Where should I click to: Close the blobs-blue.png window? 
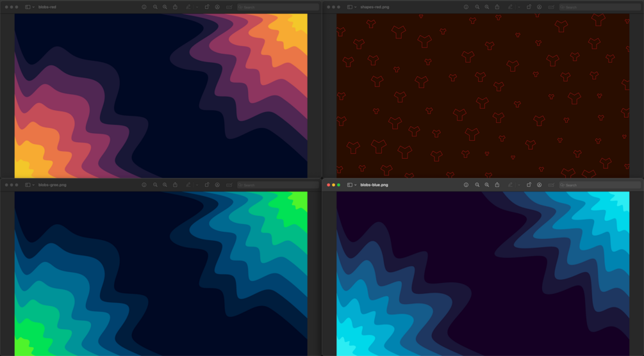(x=329, y=185)
